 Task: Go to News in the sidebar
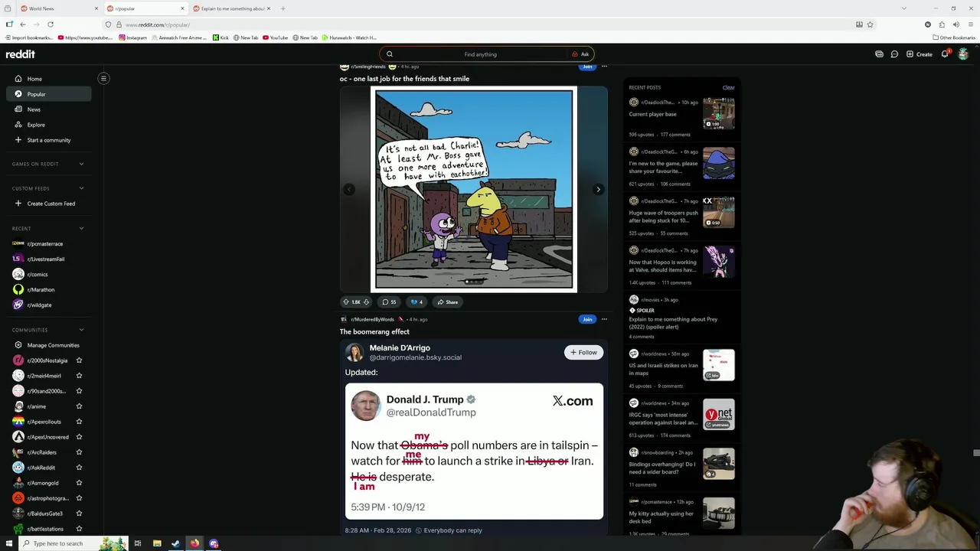(x=49, y=109)
